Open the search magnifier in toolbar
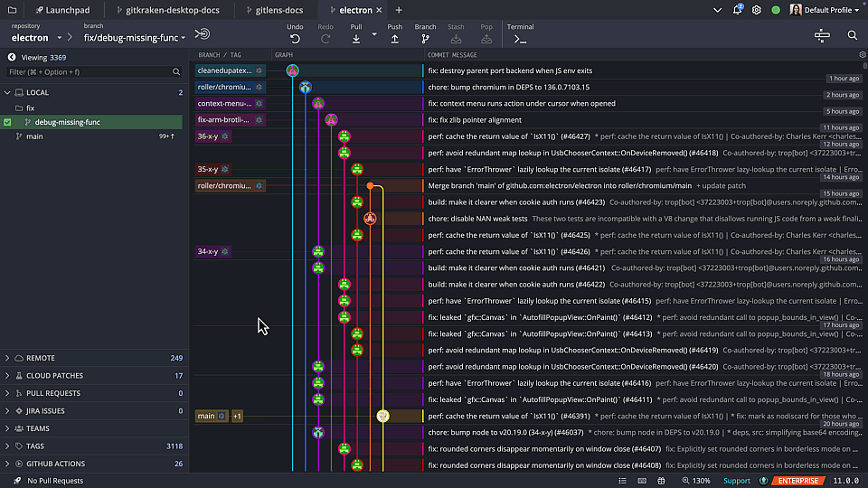868x488 pixels. tap(852, 35)
